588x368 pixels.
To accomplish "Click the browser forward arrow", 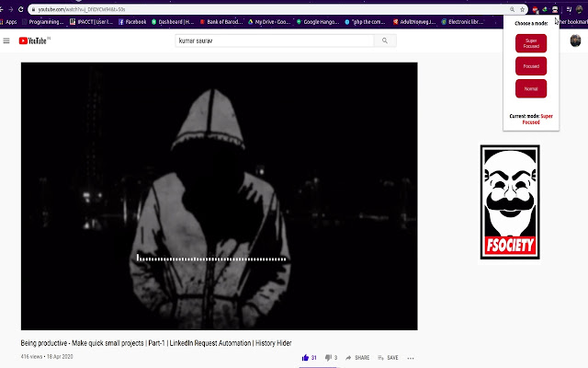I will (x=11, y=9).
